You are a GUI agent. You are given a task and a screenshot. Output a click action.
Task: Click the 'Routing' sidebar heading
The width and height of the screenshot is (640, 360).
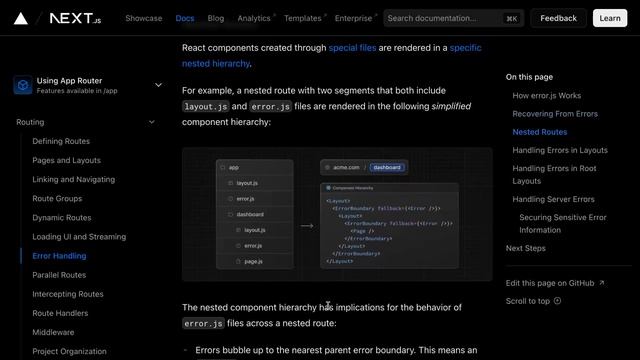(30, 122)
